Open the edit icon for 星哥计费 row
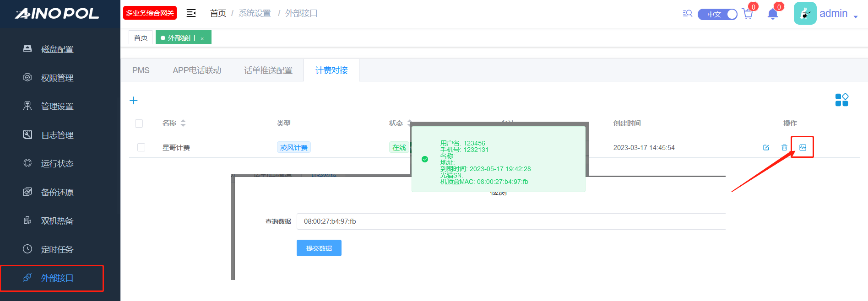The height and width of the screenshot is (301, 868). (x=766, y=147)
